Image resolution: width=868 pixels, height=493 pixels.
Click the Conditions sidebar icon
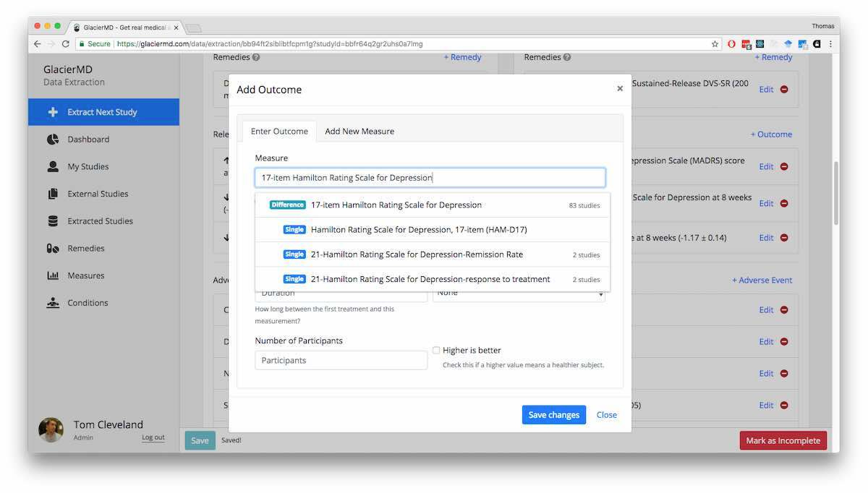pos(53,303)
